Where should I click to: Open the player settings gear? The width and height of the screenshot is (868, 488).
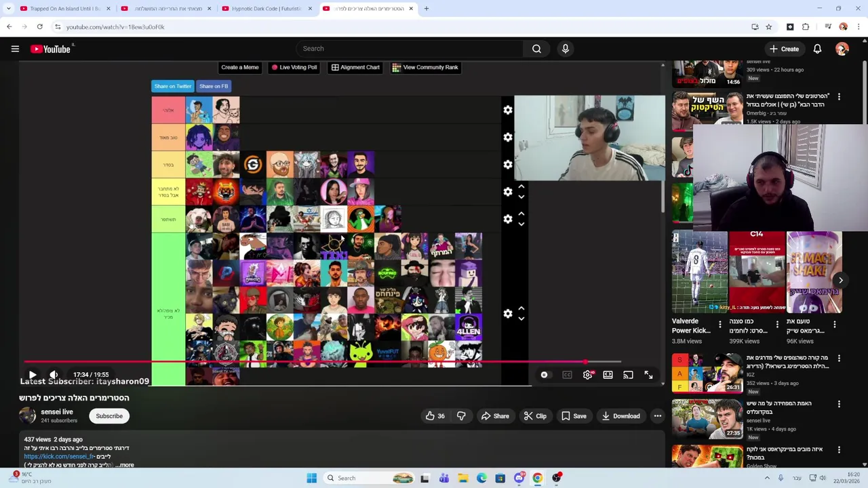pos(587,375)
